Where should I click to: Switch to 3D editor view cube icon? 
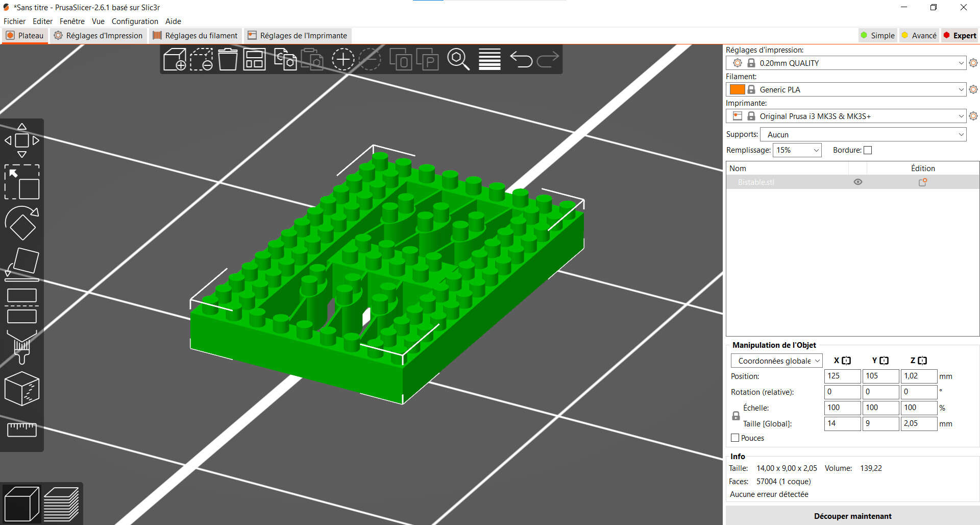(x=21, y=504)
